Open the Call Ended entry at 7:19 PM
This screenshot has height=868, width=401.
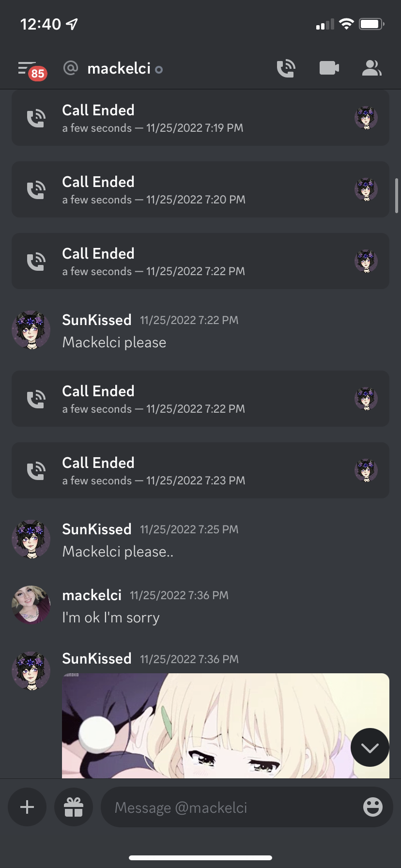200,118
